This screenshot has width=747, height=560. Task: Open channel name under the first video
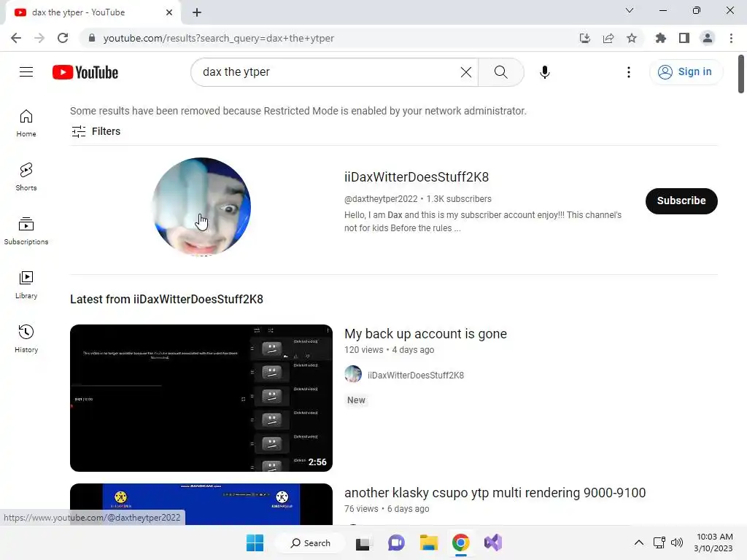tap(415, 376)
